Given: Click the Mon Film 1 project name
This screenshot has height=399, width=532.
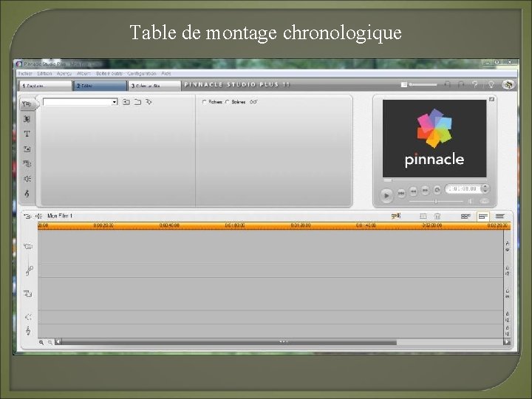Looking at the screenshot, I should 60,216.
